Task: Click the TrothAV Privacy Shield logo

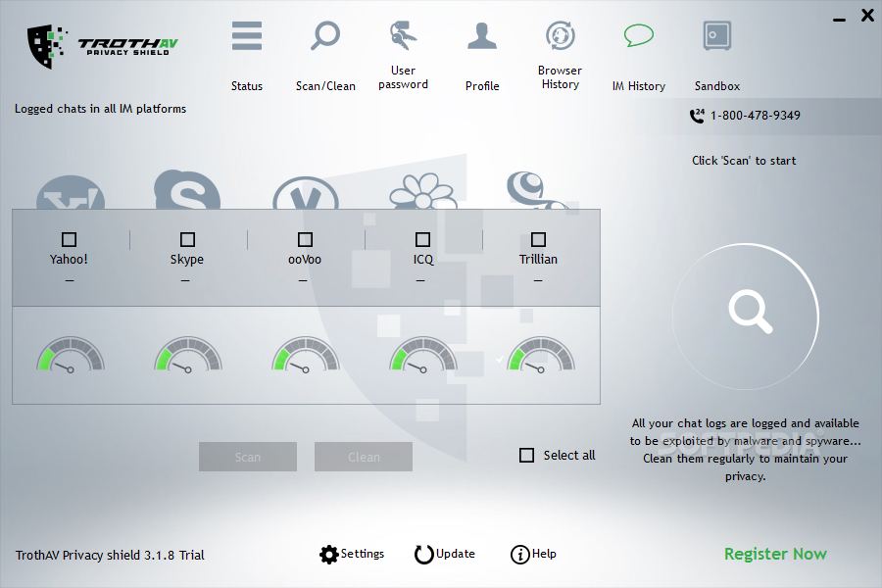Action: pos(102,47)
